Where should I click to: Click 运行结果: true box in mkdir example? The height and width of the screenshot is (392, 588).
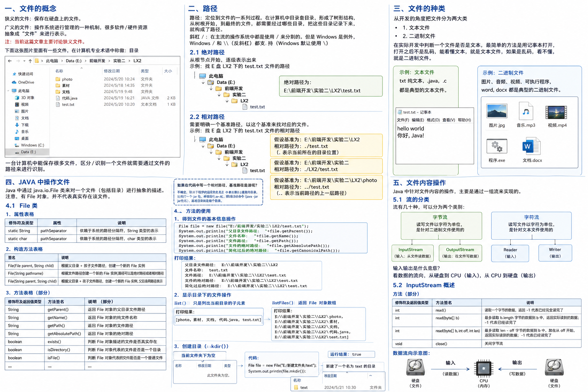(351, 354)
